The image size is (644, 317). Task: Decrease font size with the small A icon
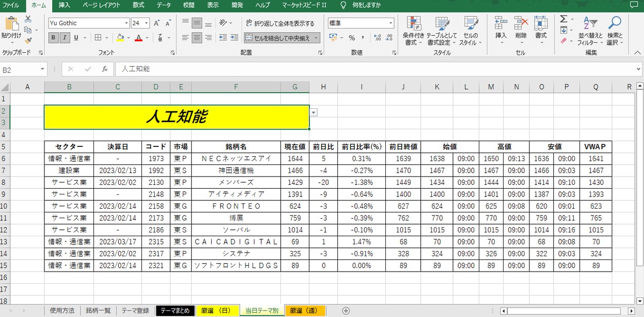[167, 23]
